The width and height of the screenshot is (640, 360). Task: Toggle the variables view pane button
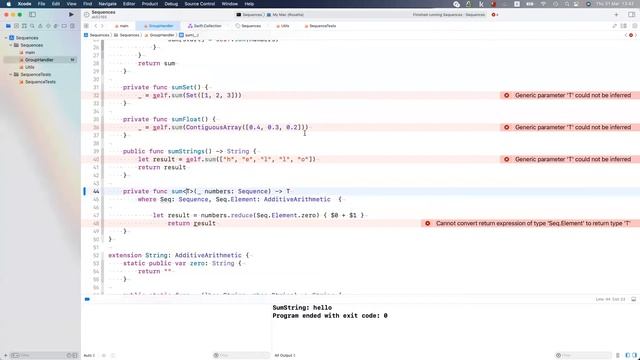pos(628,356)
